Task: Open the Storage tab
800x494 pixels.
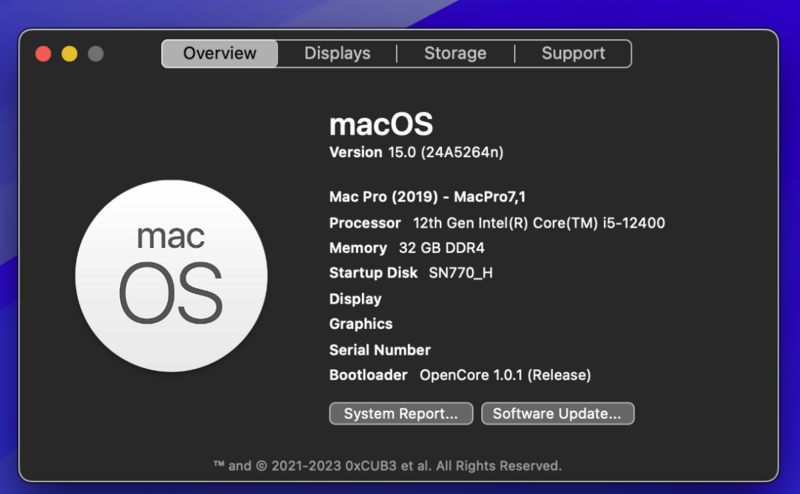Action: (x=455, y=54)
